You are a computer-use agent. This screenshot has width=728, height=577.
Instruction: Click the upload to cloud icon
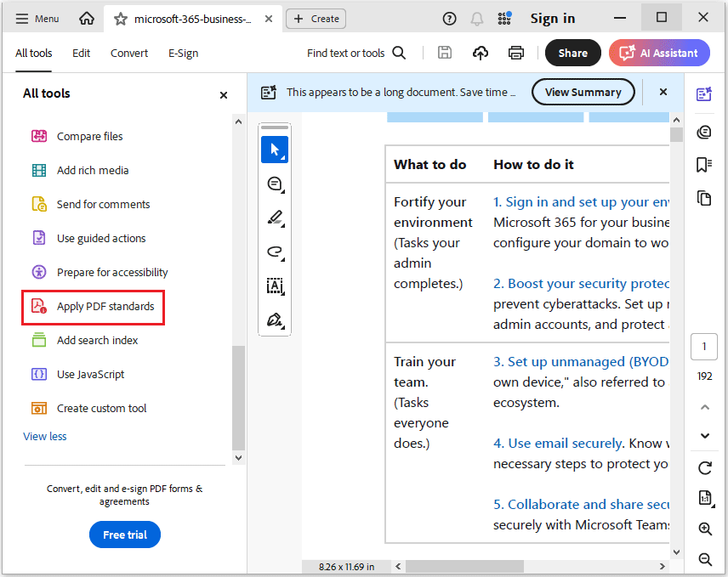481,54
